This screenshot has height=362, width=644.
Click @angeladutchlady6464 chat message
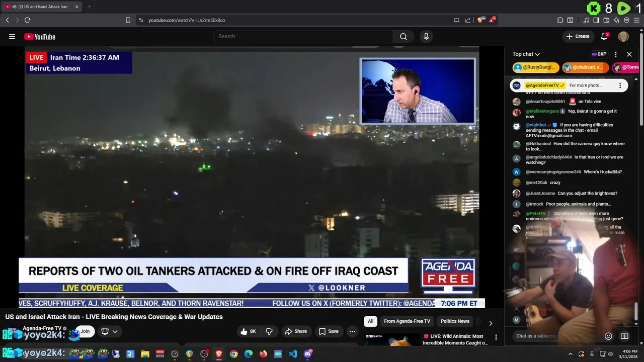tap(575, 160)
